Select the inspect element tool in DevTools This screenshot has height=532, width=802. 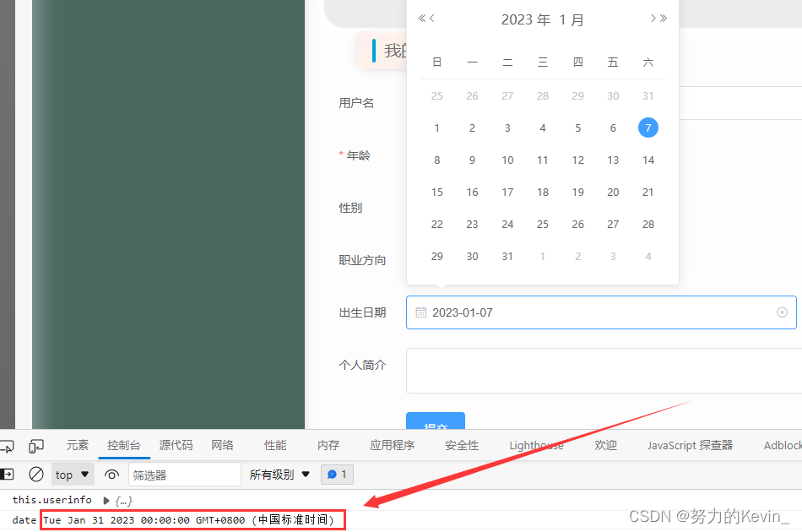8,445
